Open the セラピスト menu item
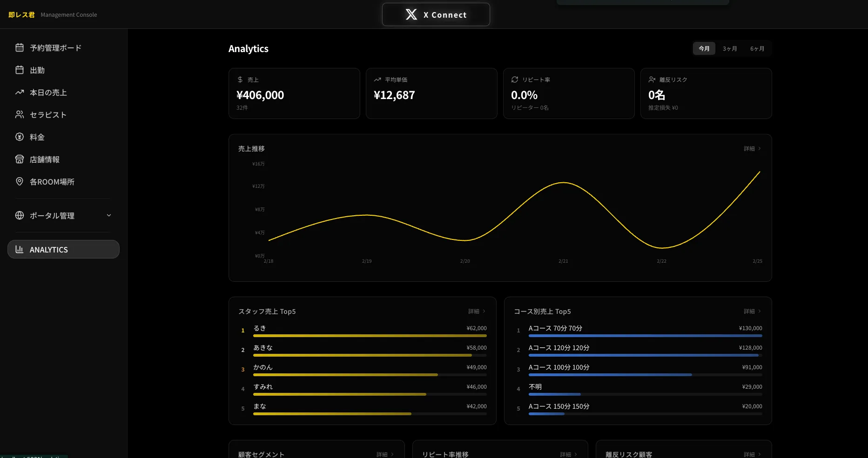Viewport: 868px width, 458px height. (48, 115)
